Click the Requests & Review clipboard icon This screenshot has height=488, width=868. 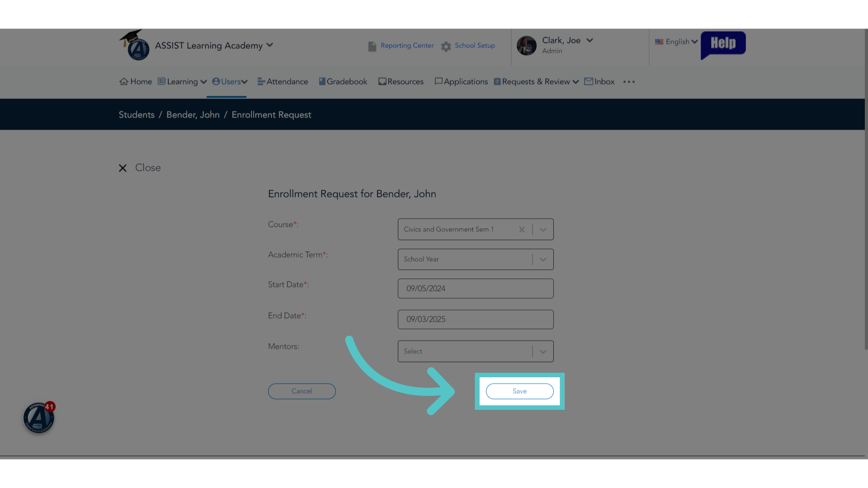(x=497, y=81)
